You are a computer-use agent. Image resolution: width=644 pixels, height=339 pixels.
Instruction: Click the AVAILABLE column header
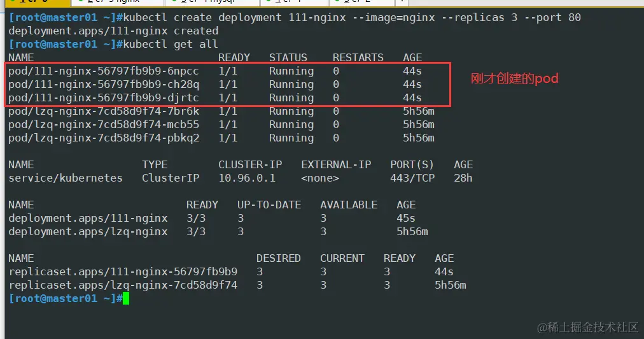pos(349,205)
